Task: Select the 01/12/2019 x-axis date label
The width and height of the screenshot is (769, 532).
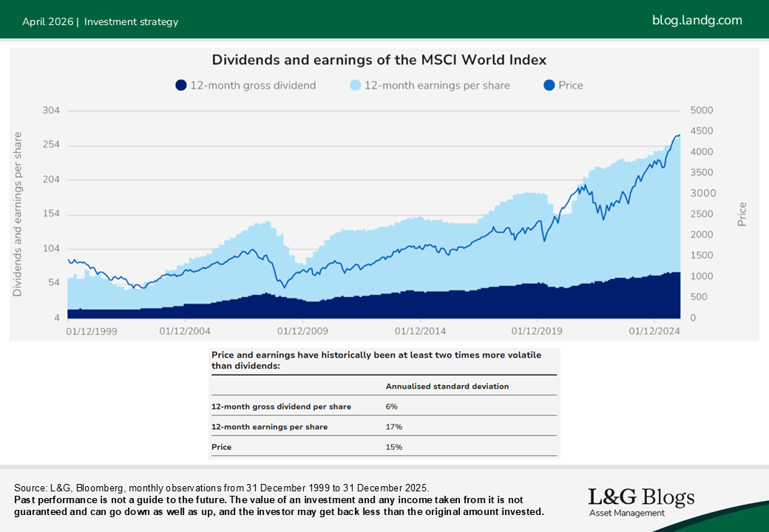Action: click(538, 331)
